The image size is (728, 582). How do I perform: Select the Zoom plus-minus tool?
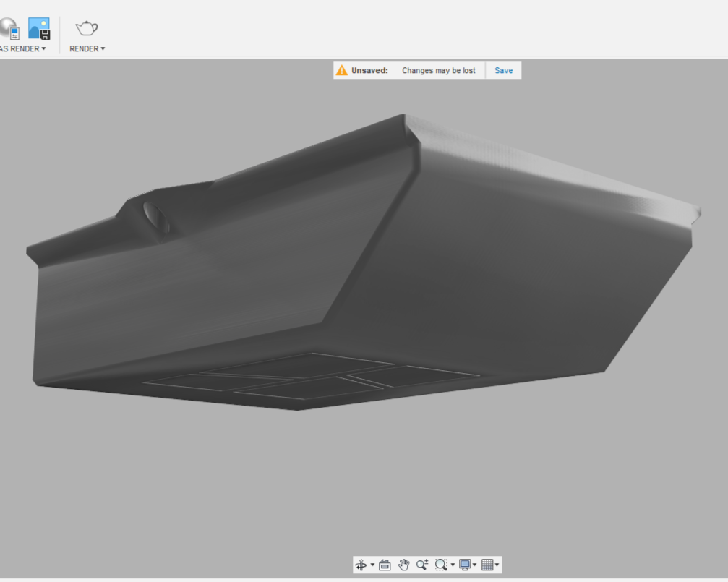tap(422, 565)
